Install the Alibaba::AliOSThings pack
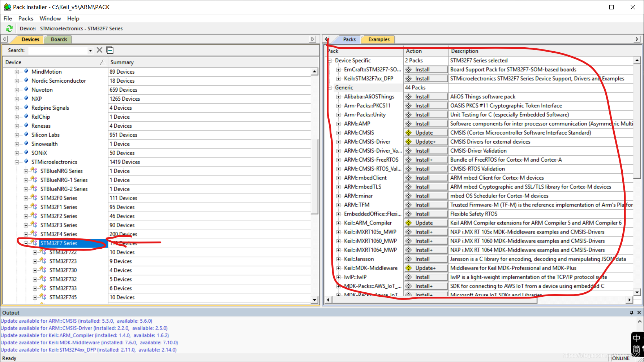 click(x=426, y=96)
